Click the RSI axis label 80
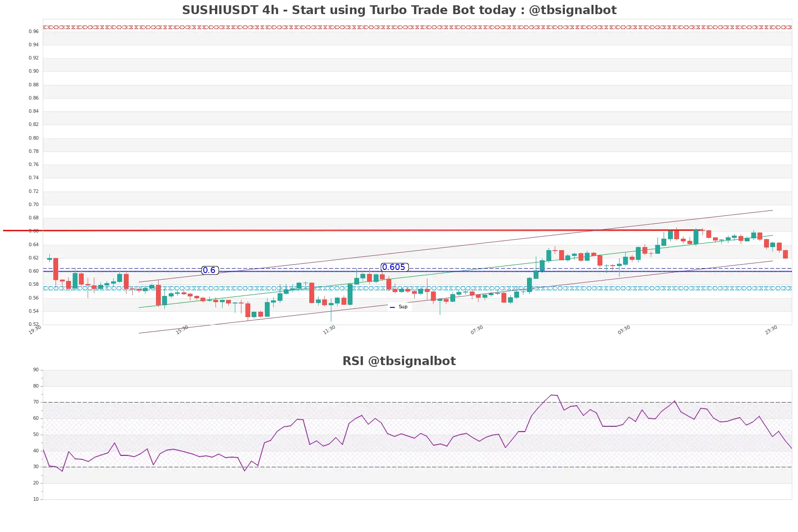The image size is (798, 532). click(36, 386)
